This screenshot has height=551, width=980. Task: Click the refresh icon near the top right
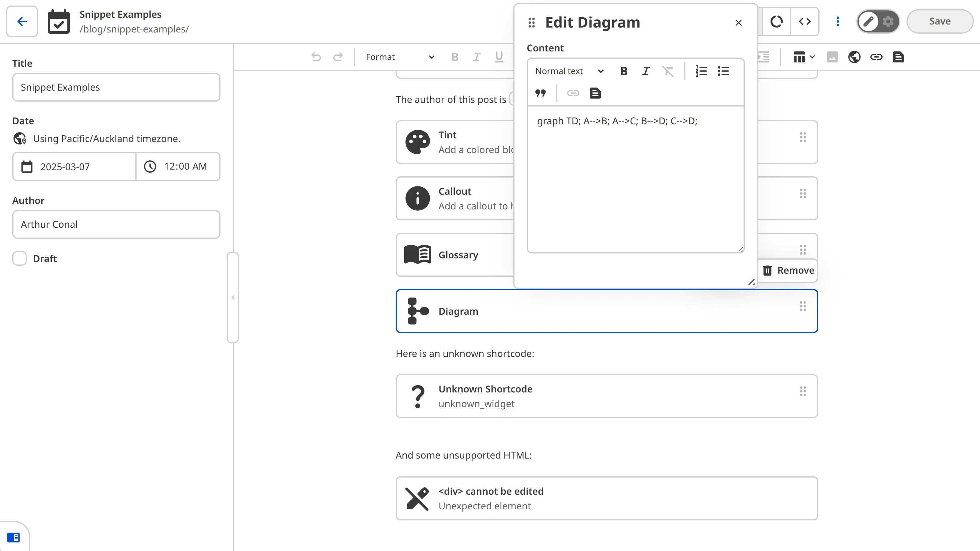coord(777,22)
